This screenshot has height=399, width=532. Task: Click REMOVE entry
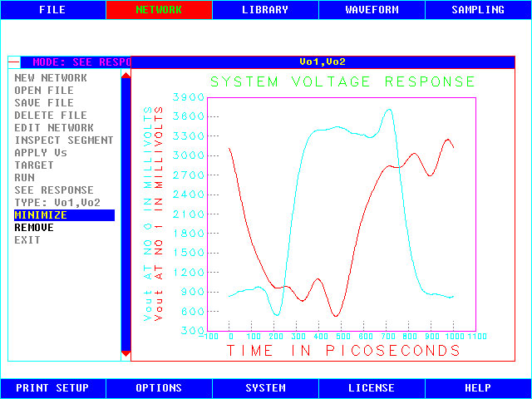[x=34, y=228]
